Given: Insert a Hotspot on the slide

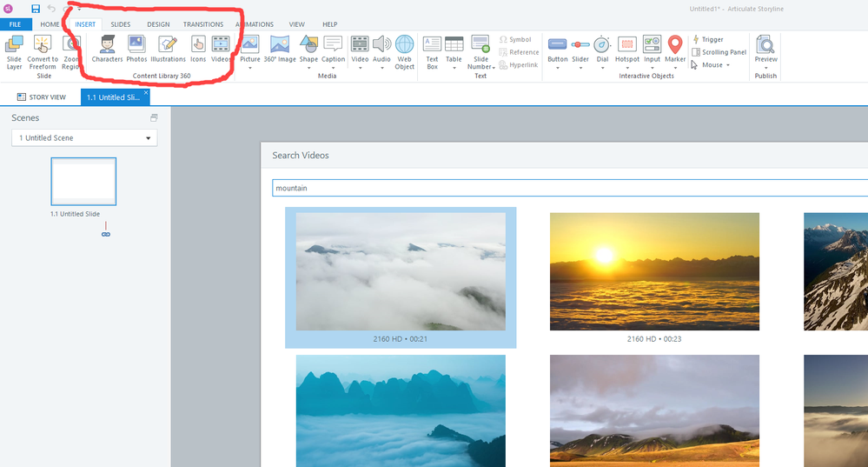Looking at the screenshot, I should point(626,49).
